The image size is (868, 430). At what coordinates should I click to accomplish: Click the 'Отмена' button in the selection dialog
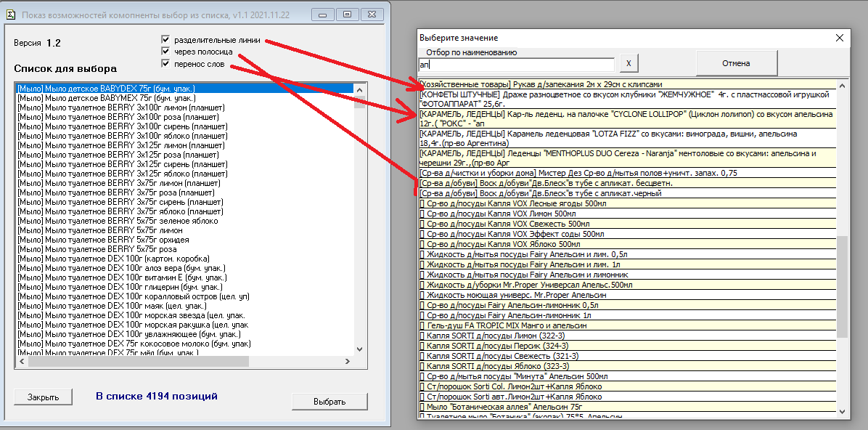(x=736, y=63)
